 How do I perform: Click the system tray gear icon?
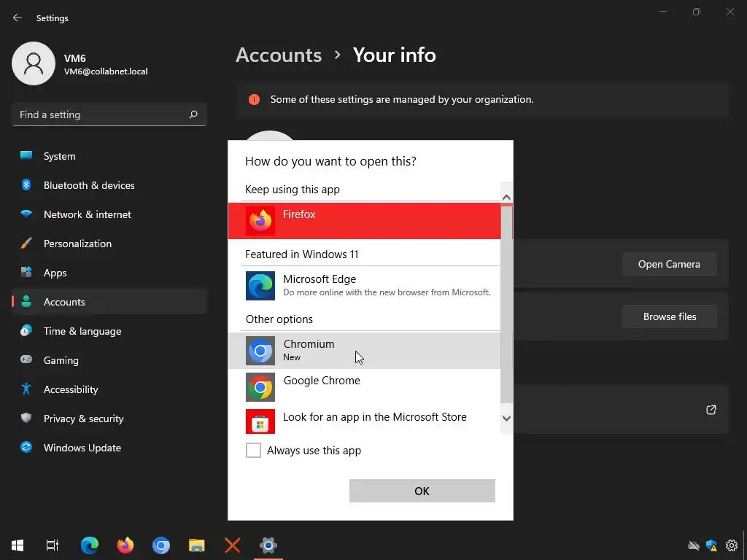(731, 545)
